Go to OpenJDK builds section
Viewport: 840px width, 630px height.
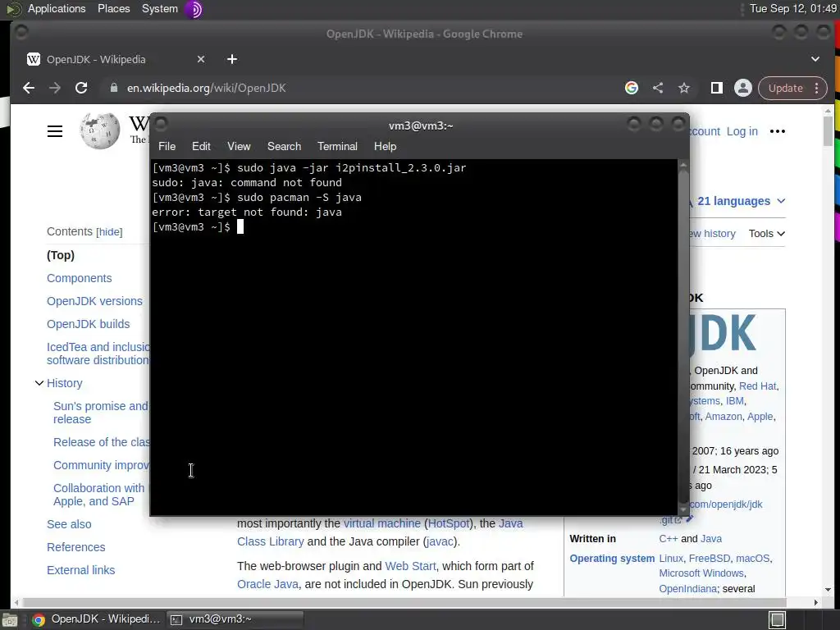coord(89,324)
